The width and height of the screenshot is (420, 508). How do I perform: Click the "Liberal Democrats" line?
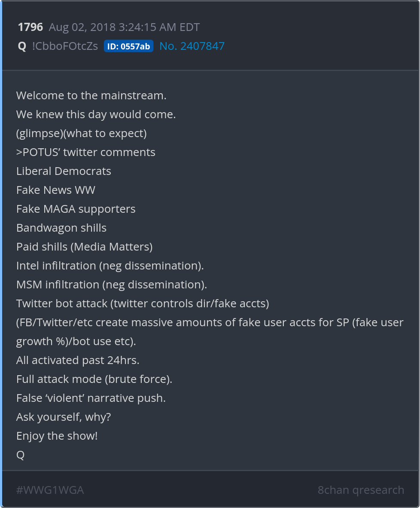[x=64, y=171]
